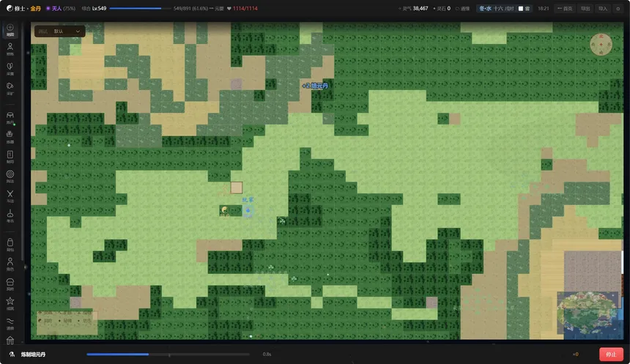
Task: Click the yin-yang logo in the top bar
Action: click(10, 9)
